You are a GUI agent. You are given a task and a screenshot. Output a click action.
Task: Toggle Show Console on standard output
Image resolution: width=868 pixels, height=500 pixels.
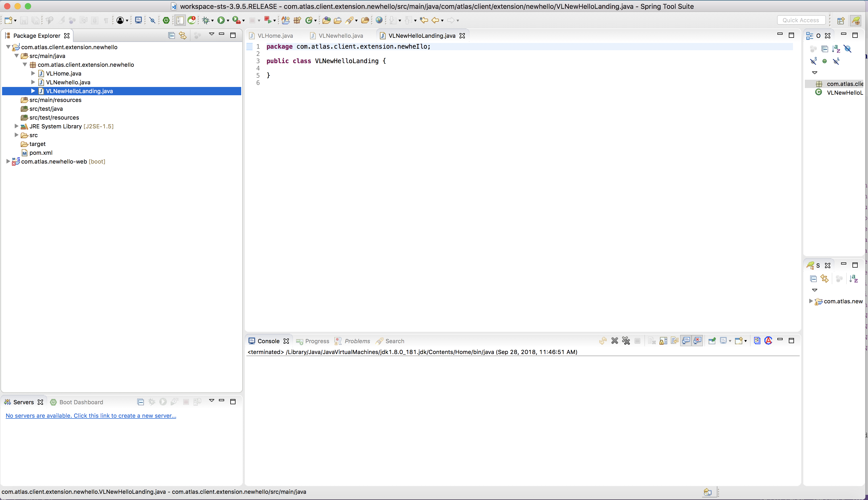tap(686, 341)
